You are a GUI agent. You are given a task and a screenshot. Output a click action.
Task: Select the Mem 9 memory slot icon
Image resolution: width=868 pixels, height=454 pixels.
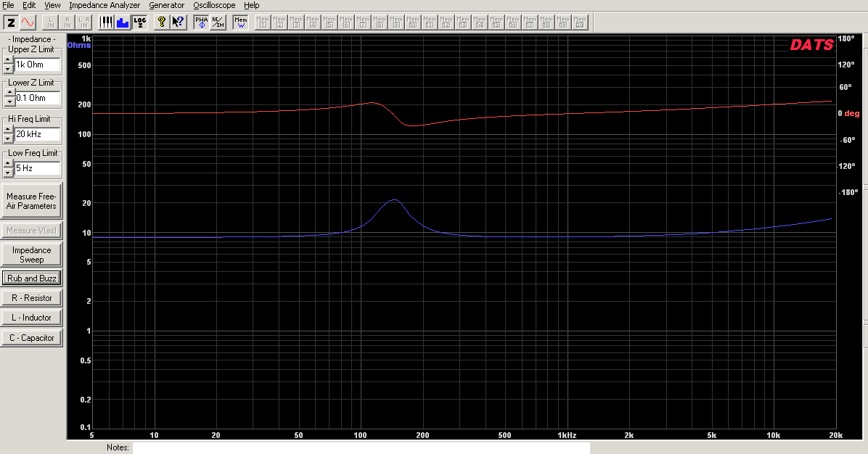pos(396,22)
